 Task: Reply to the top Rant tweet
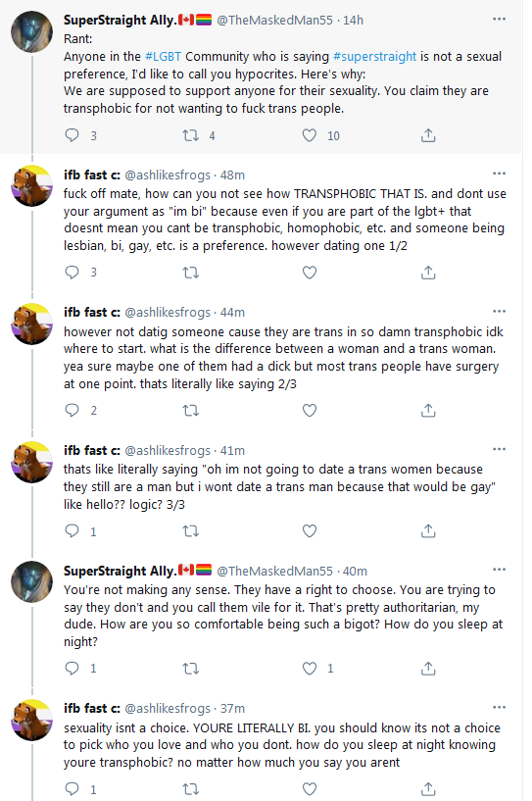(x=72, y=135)
